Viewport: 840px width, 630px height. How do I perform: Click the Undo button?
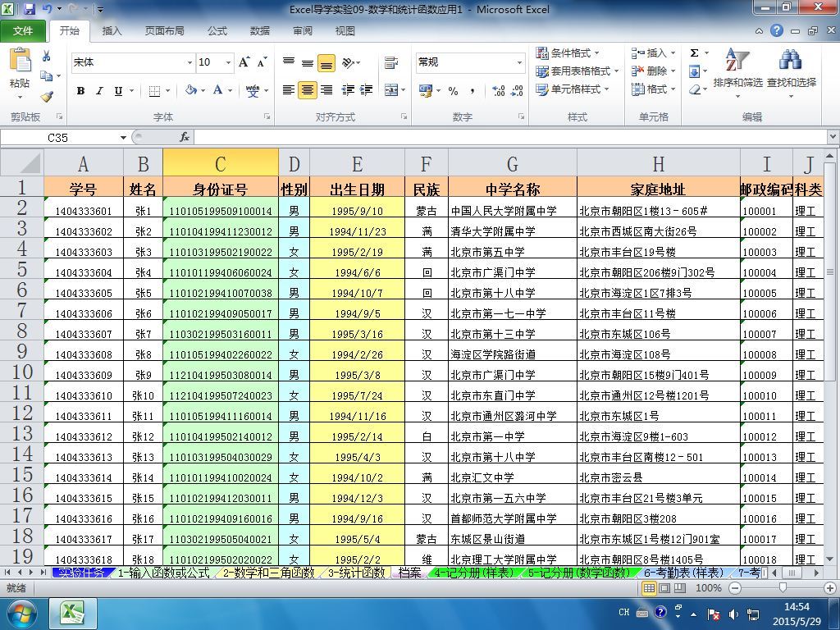[x=48, y=9]
